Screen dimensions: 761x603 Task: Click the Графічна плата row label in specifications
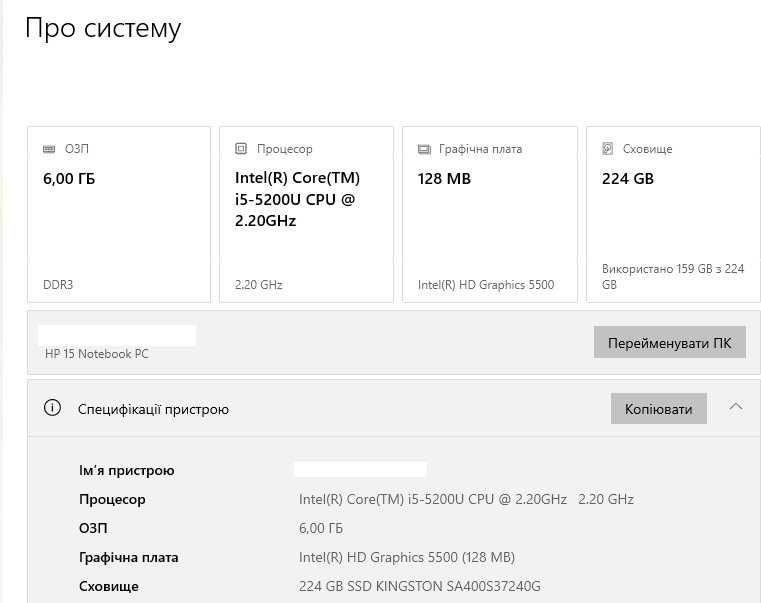click(x=129, y=557)
